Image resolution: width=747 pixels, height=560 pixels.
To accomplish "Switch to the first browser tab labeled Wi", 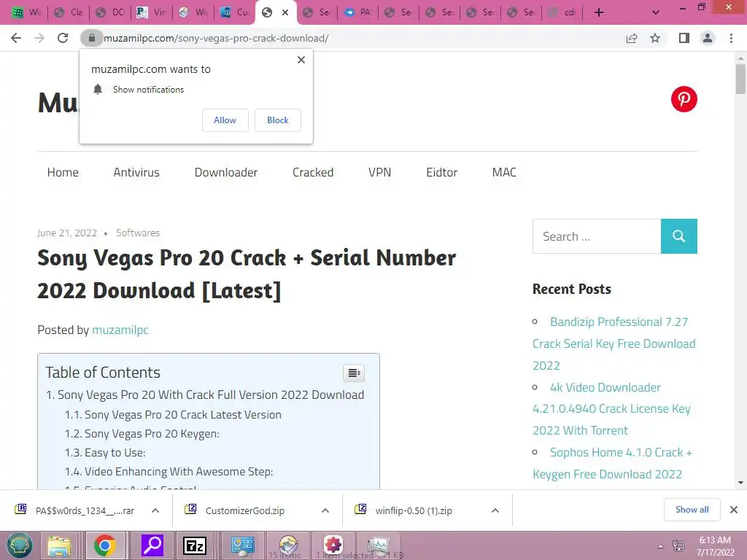I will coord(25,12).
